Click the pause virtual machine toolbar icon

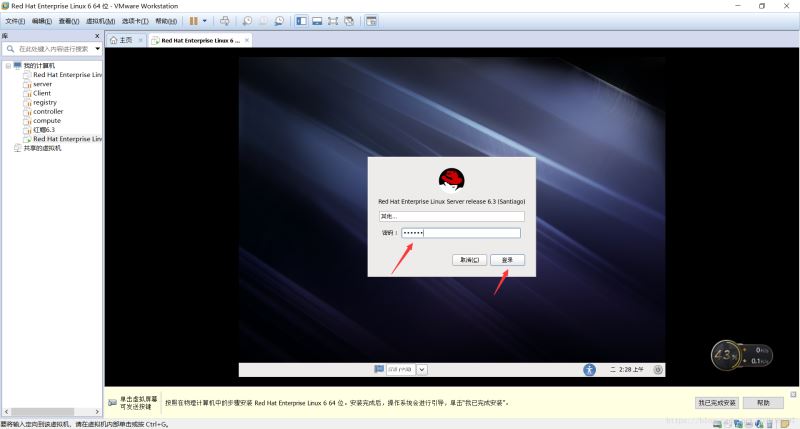pyautogui.click(x=193, y=20)
